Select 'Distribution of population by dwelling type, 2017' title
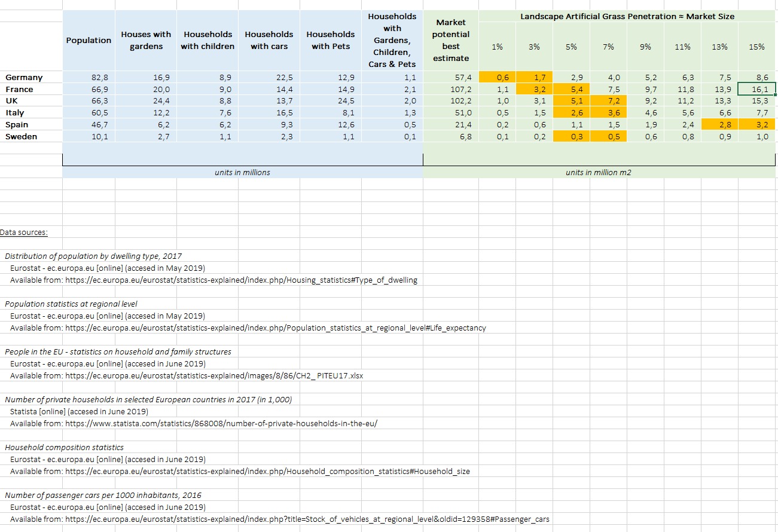The height and width of the screenshot is (532, 778). tap(93, 256)
